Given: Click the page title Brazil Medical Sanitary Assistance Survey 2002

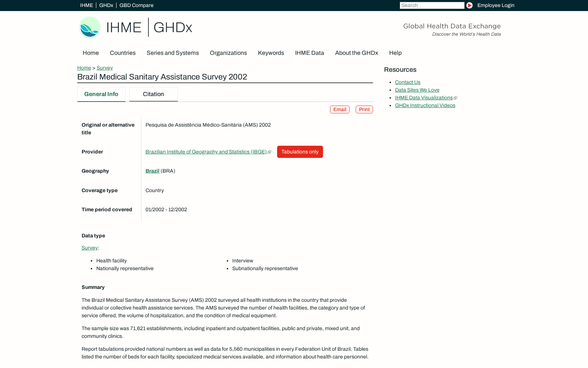Looking at the screenshot, I should click(x=162, y=77).
